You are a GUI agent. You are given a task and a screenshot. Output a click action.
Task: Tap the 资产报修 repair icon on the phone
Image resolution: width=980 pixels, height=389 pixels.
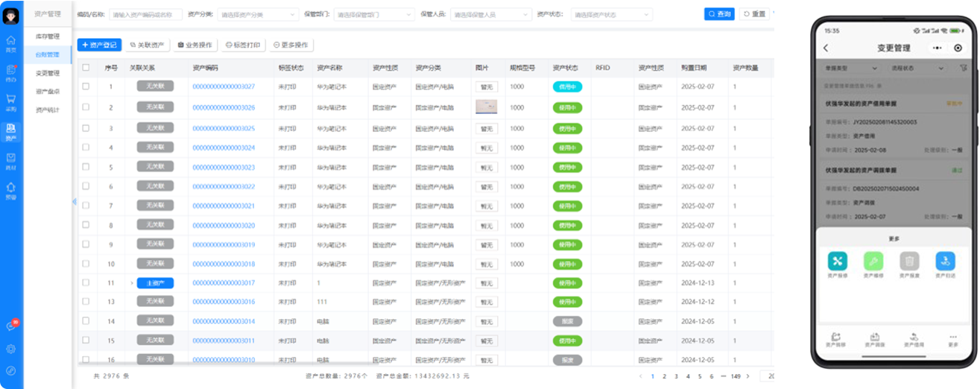tap(837, 262)
